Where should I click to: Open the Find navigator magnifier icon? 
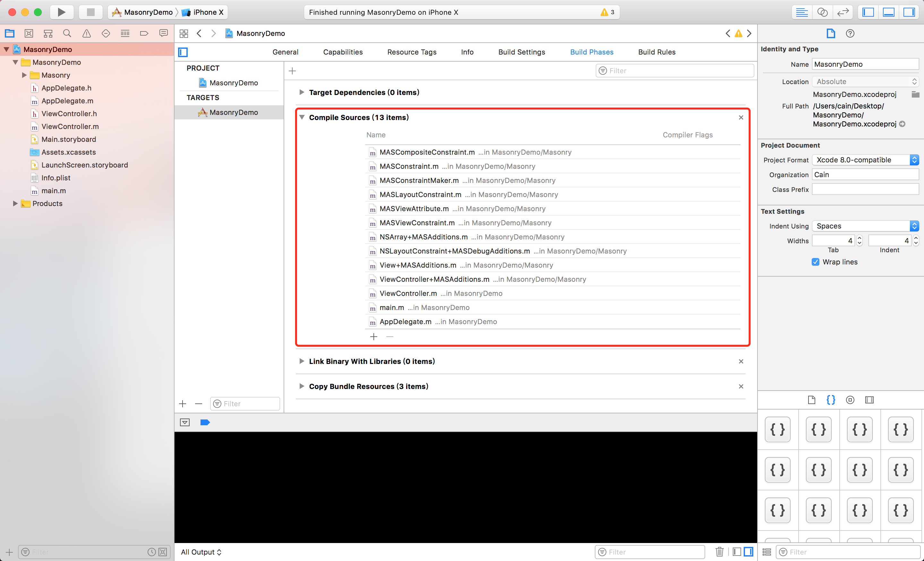tap(67, 33)
